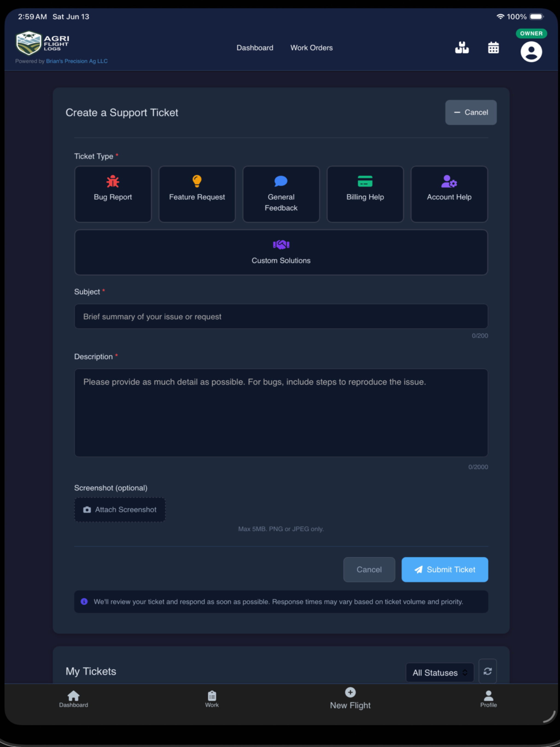560x747 pixels.
Task: Click the "Ticket Type" label
Action: 94,156
